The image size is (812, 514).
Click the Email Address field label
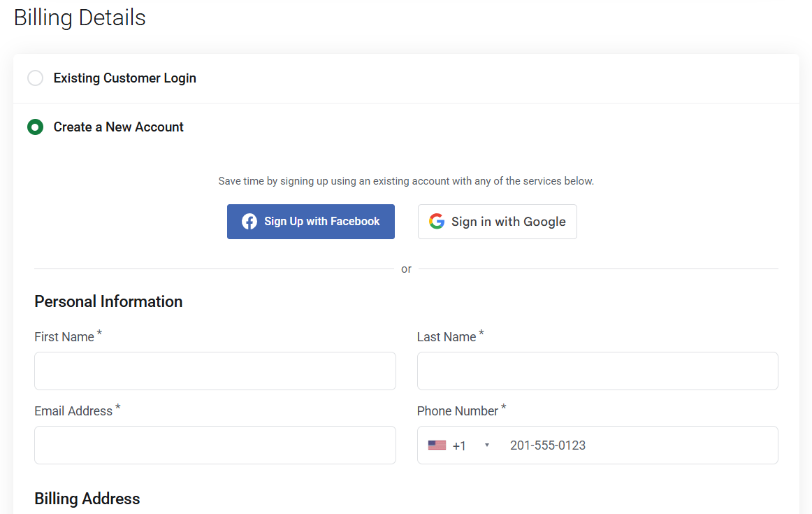click(73, 411)
